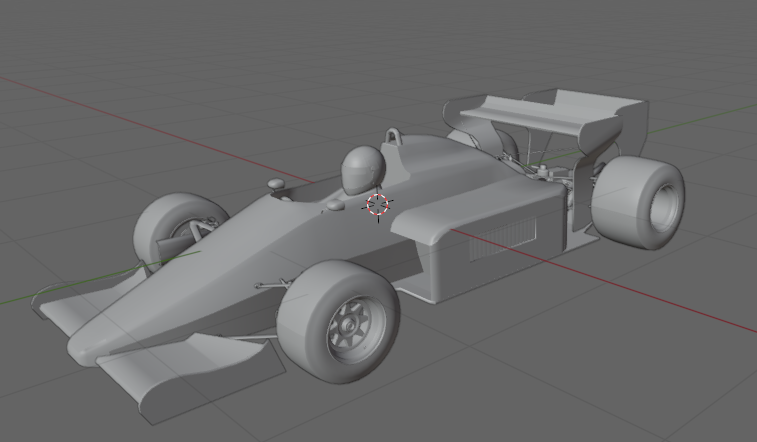Select the far side mirror near cockpit
The image size is (757, 442).
coord(276,184)
